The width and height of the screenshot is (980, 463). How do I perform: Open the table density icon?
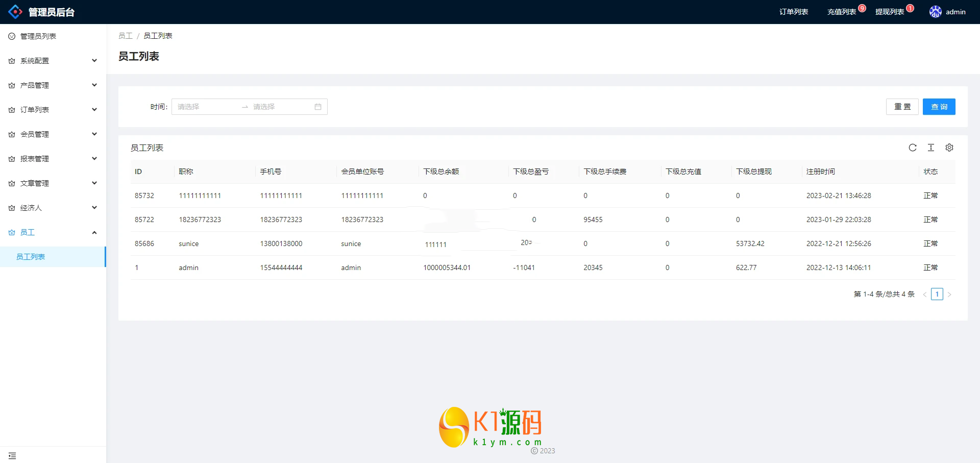click(x=931, y=148)
